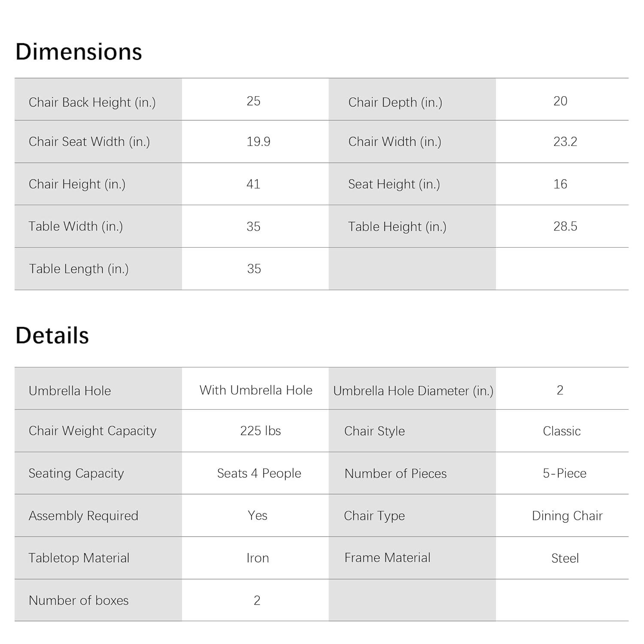Click the 225 lbs weight capacity value
The image size is (644, 644).
coord(260,431)
